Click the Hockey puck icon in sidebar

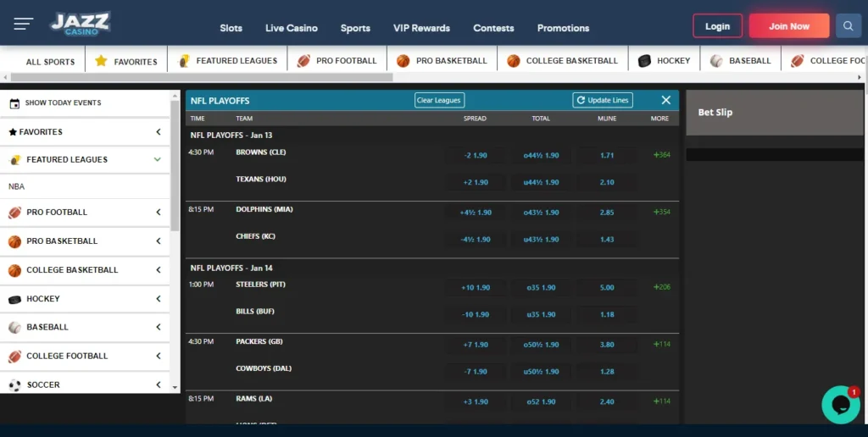[14, 299]
